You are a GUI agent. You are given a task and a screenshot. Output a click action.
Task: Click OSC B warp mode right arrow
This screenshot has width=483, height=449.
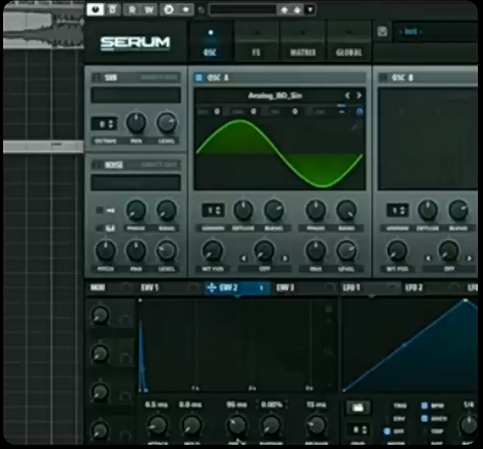coord(469,258)
